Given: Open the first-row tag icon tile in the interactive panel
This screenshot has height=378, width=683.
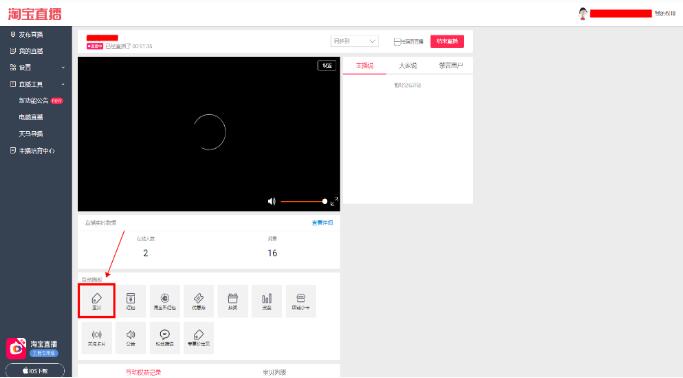Looking at the screenshot, I should point(97,300).
